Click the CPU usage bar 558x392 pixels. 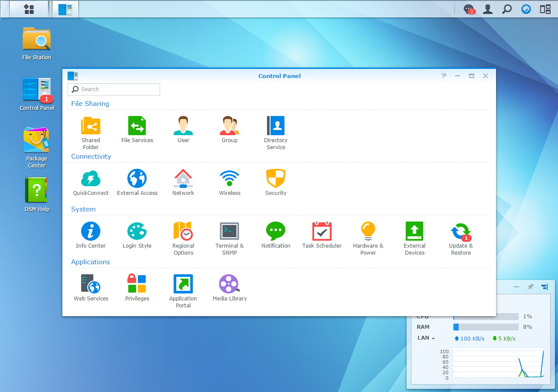pos(486,317)
